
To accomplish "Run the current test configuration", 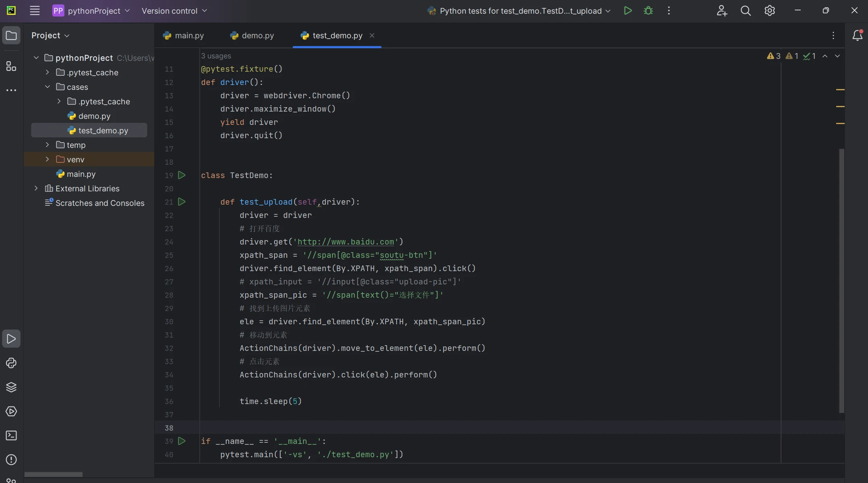I will 628,10.
